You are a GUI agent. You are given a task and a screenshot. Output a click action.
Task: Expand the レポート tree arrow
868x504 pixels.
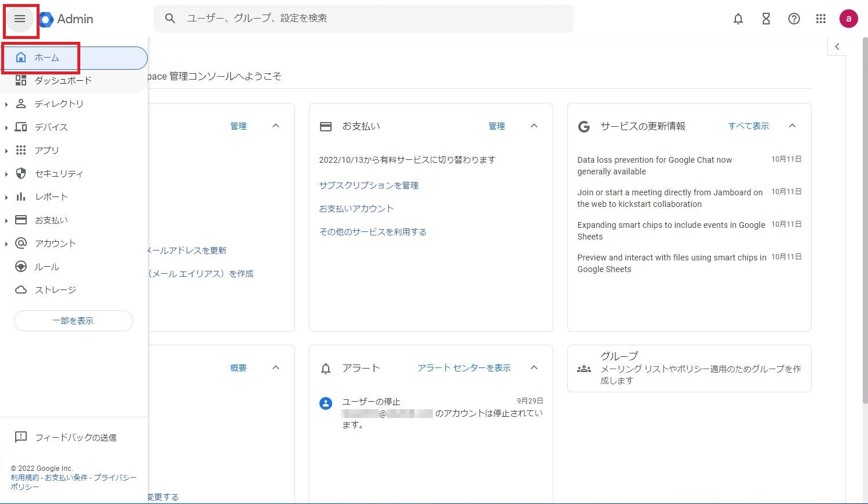(6, 197)
